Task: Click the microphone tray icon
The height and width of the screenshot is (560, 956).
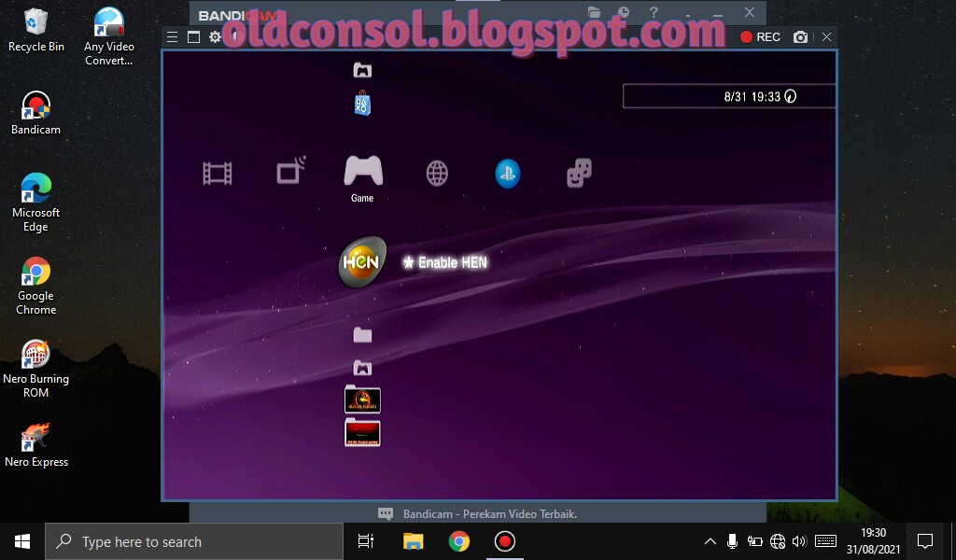Action: (x=732, y=541)
